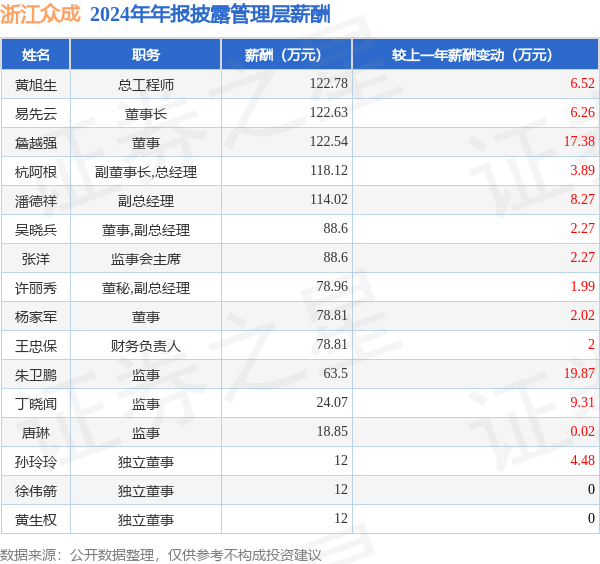Select change value 3.89
600x564 pixels.
[x=582, y=171]
